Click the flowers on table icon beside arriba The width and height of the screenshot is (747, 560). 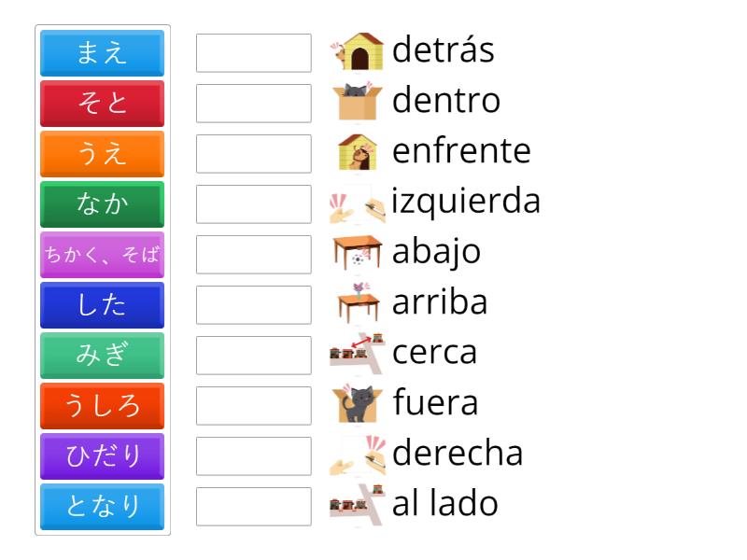362,302
